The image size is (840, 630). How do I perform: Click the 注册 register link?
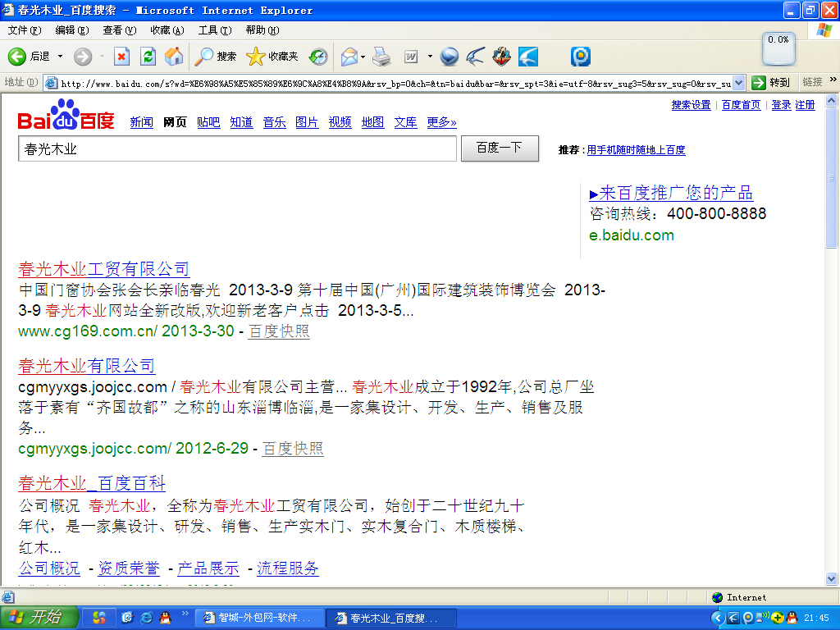click(x=806, y=105)
